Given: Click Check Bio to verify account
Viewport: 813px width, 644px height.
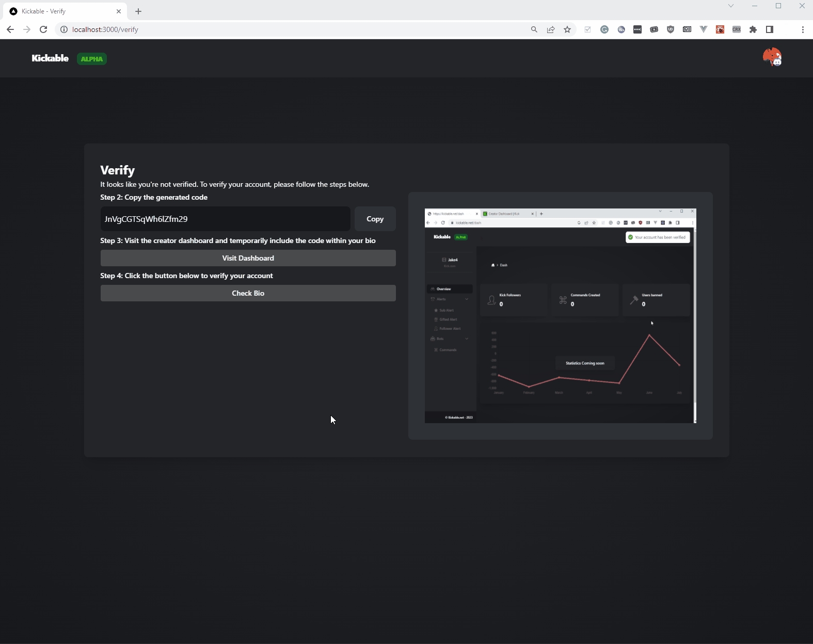Looking at the screenshot, I should tap(248, 293).
